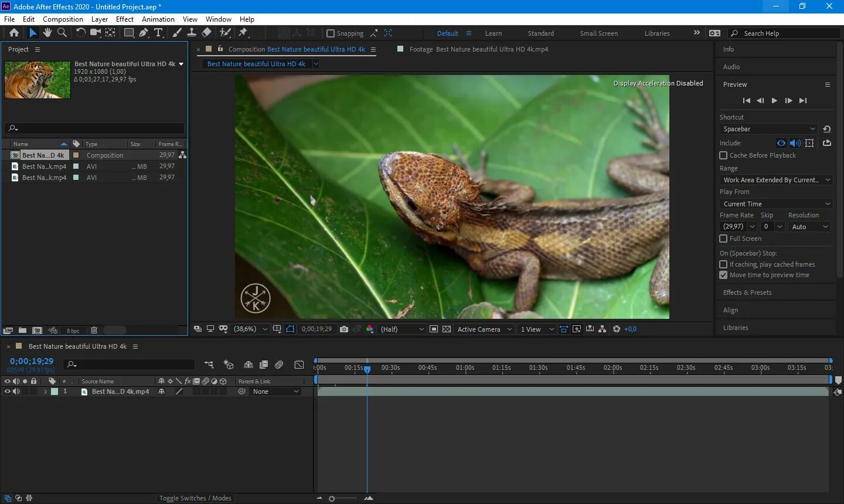844x504 pixels.
Task: Open the Active Camera view dropdown
Action: 484,329
